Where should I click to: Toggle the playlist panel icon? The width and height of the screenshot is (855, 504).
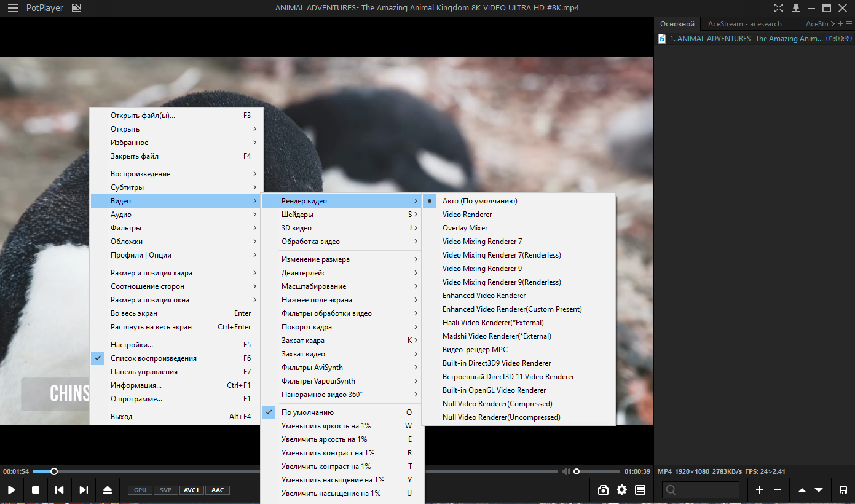pyautogui.click(x=640, y=490)
